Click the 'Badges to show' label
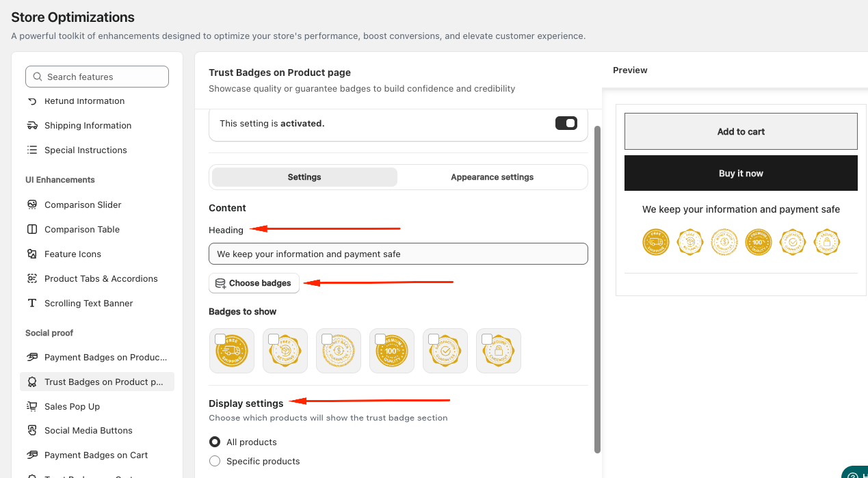The width and height of the screenshot is (868, 478). click(243, 311)
